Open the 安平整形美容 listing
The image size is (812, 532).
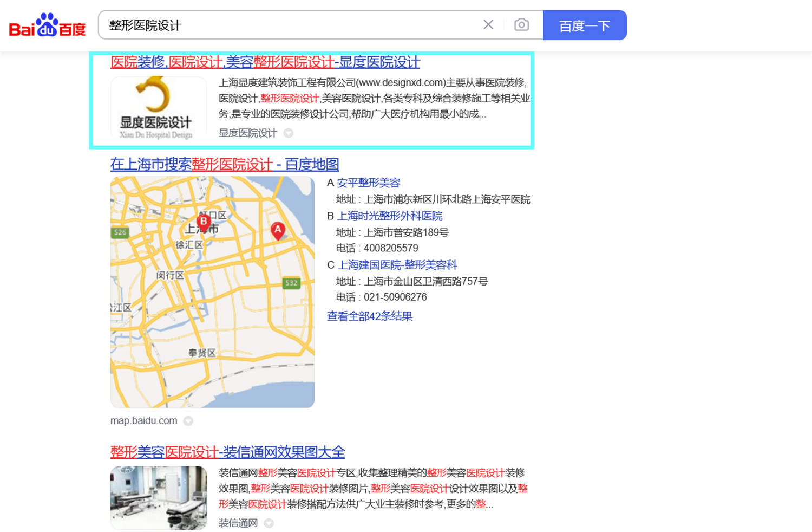point(369,183)
